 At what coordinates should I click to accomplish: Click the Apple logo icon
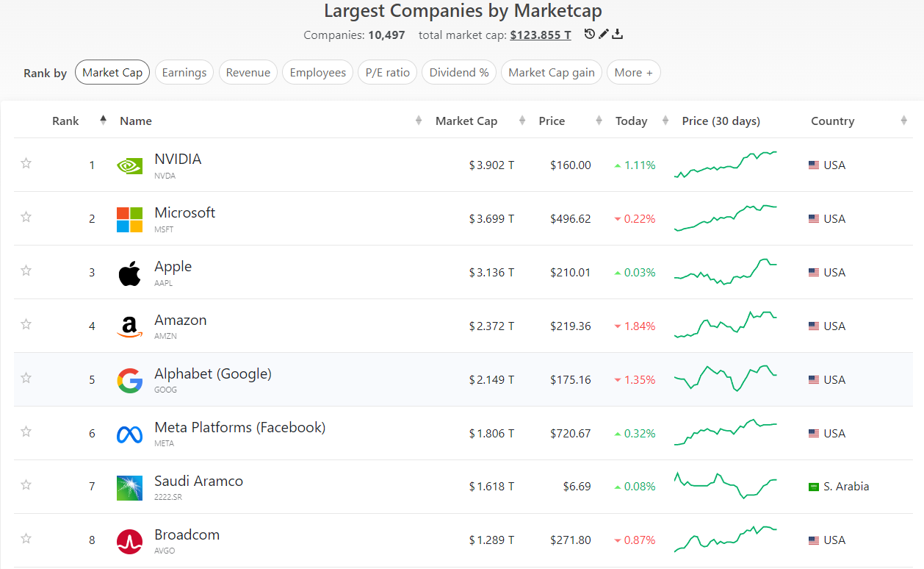coord(130,273)
